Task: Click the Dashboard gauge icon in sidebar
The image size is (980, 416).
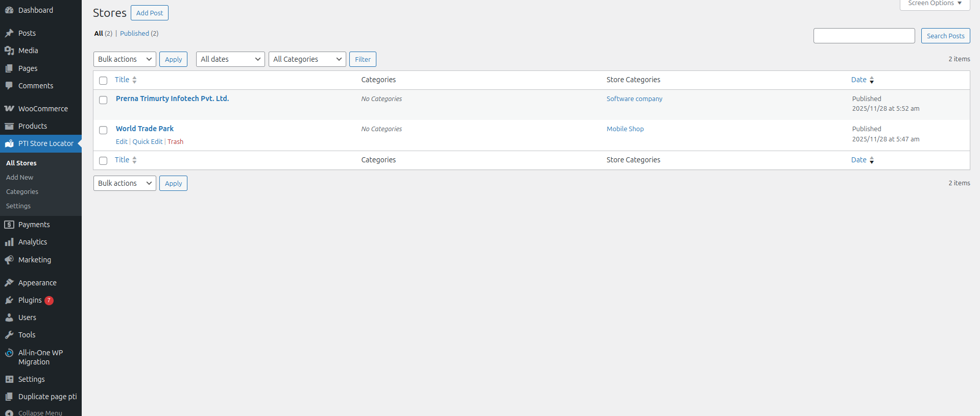Action: 9,10
